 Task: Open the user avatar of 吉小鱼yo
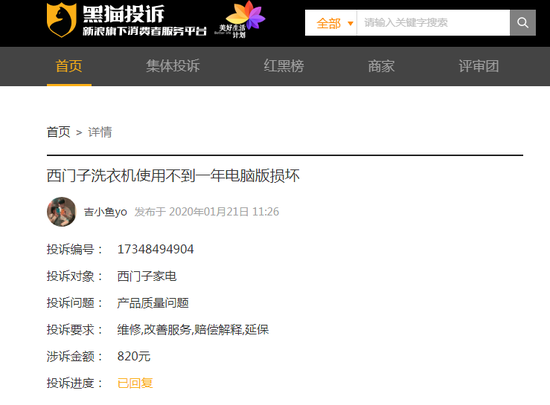[x=61, y=212]
